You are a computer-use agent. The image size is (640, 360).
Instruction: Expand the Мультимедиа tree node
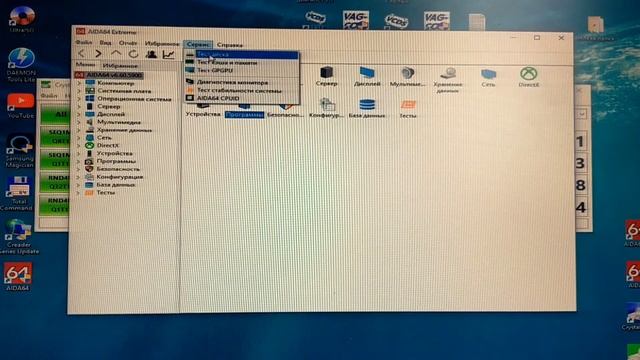79,122
